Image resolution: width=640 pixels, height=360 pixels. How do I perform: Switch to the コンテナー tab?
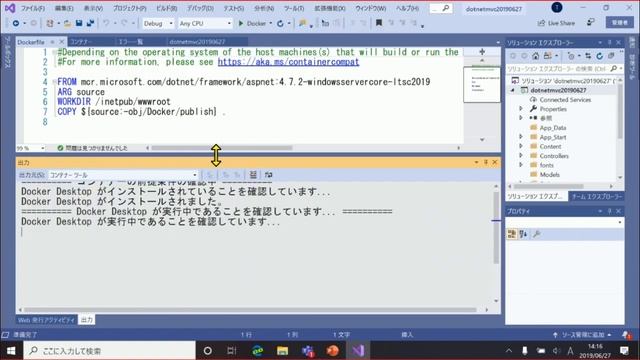[x=82, y=42]
